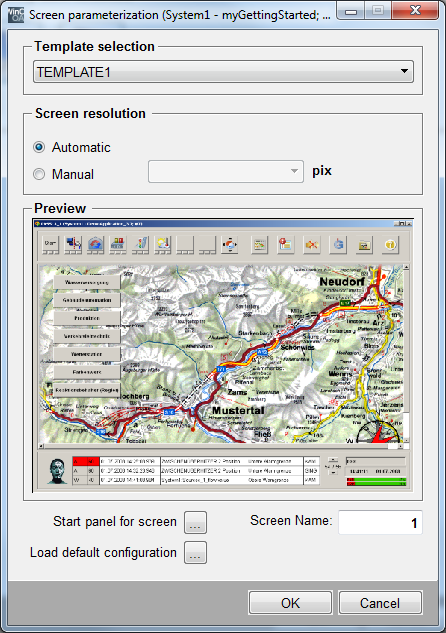Open Load default configuration browse button
This screenshot has height=633, width=446.
[195, 552]
